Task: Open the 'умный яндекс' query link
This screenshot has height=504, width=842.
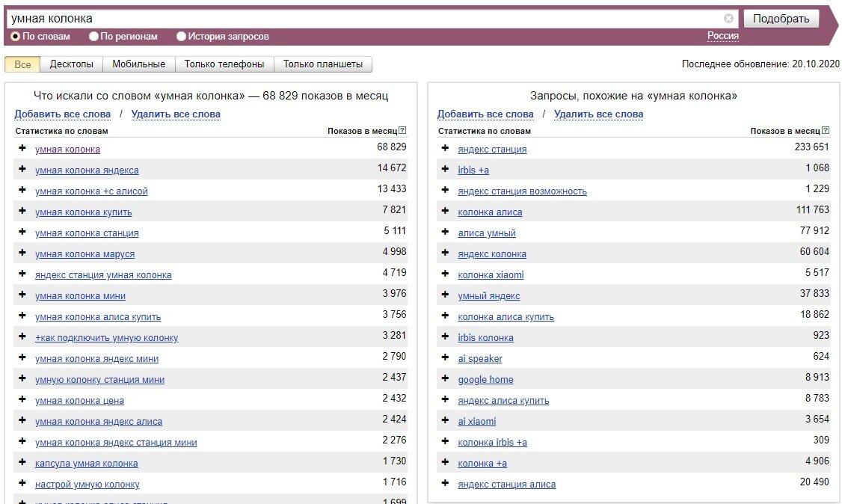Action: (488, 295)
